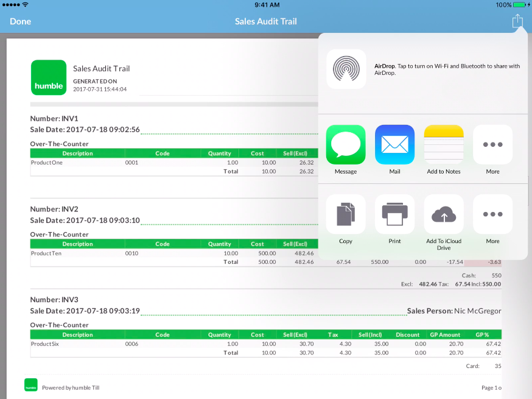Click Sale Date 2017-07-18 09:02:56

(85, 130)
